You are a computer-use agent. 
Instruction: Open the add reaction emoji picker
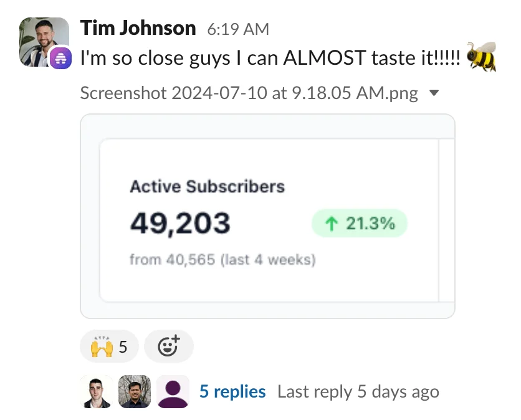point(168,346)
